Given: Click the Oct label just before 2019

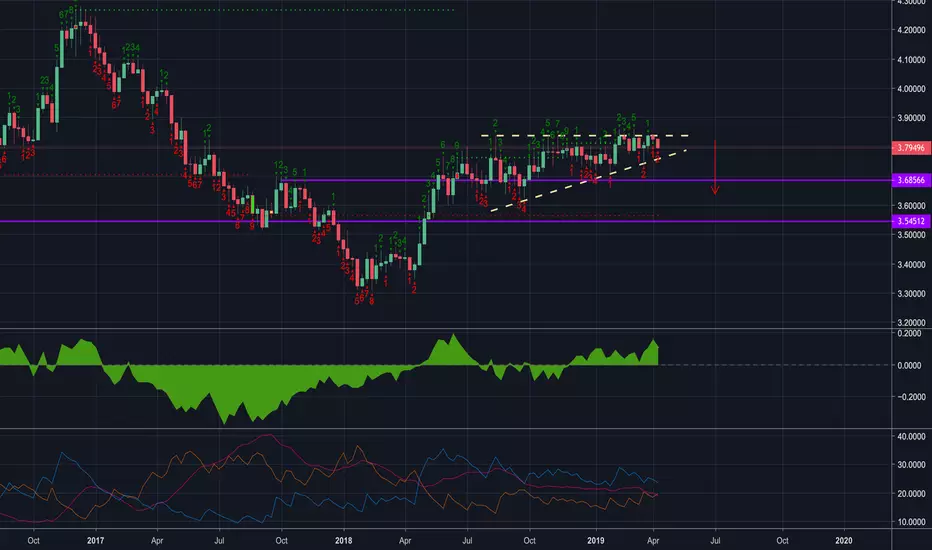Looking at the screenshot, I should pyautogui.click(x=530, y=540).
